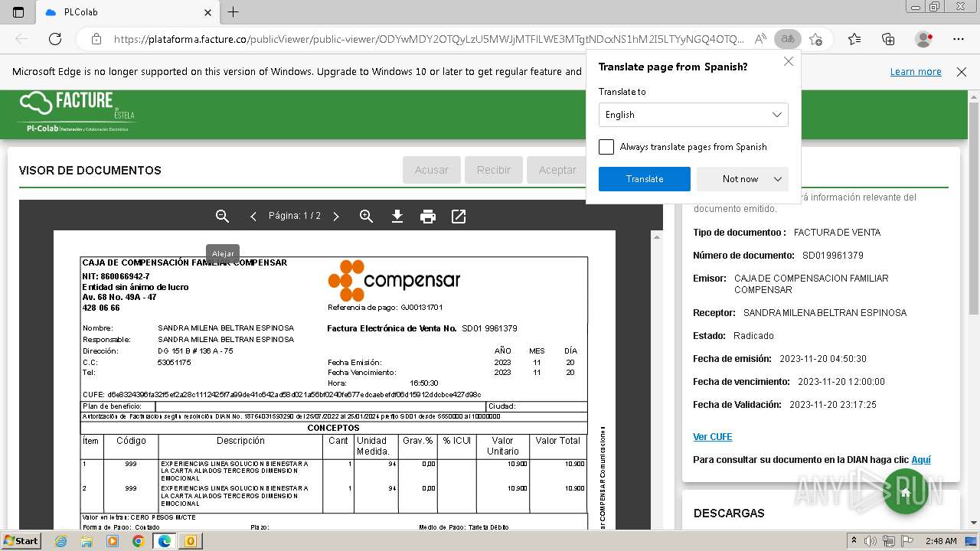Open the Windows Start menu
This screenshot has height=551, width=980.
point(21,540)
